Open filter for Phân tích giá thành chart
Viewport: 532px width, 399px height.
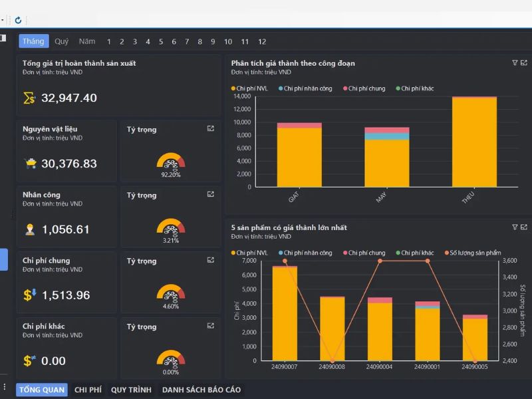[515, 63]
